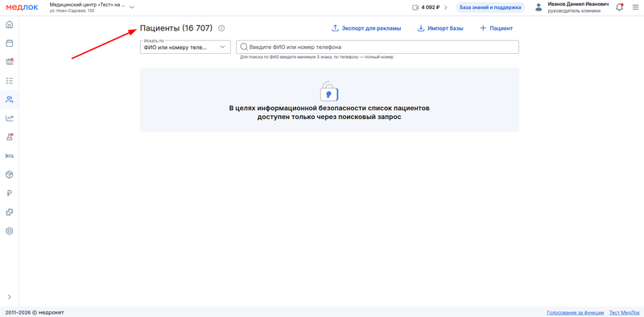Open the tasks checklist icon in sidebar
Screen dimensions: 644x317
[x=9, y=80]
